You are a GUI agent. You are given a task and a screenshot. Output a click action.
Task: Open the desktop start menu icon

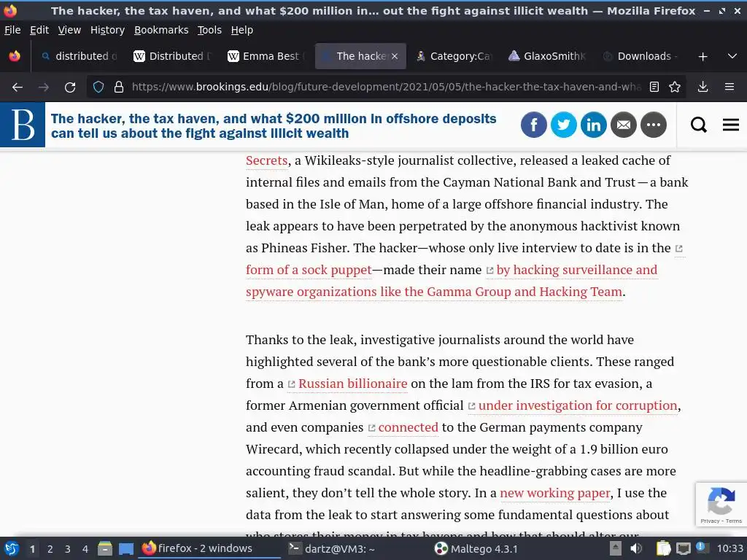pos(11,548)
